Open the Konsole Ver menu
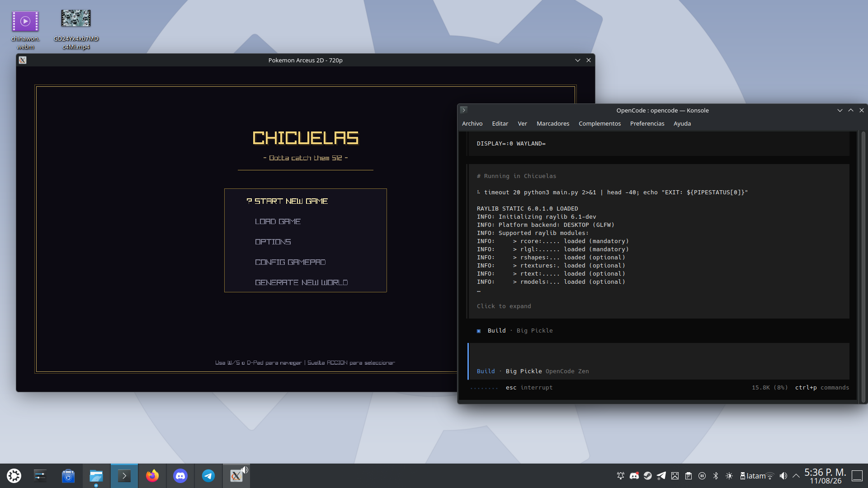868x488 pixels. tap(523, 123)
